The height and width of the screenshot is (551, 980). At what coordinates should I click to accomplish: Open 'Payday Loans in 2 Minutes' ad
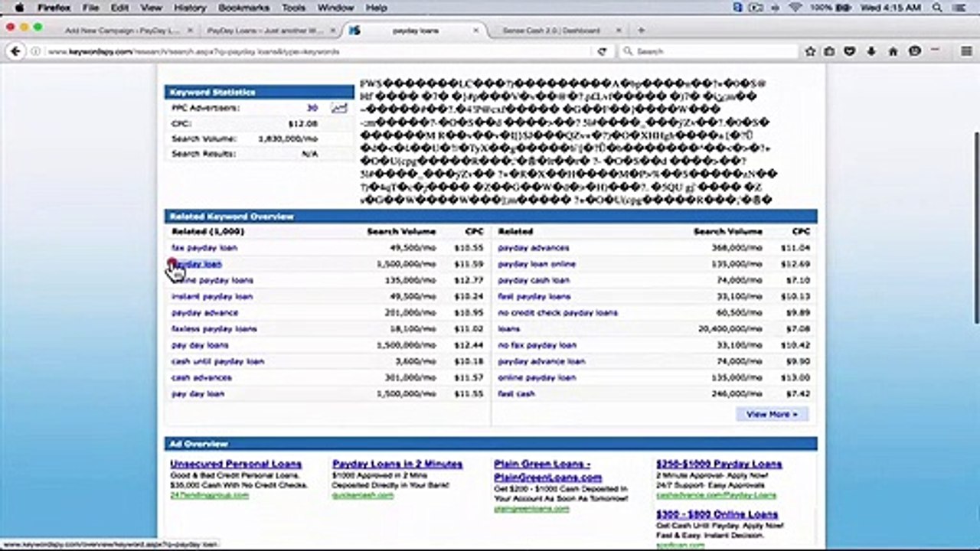pyautogui.click(x=397, y=464)
